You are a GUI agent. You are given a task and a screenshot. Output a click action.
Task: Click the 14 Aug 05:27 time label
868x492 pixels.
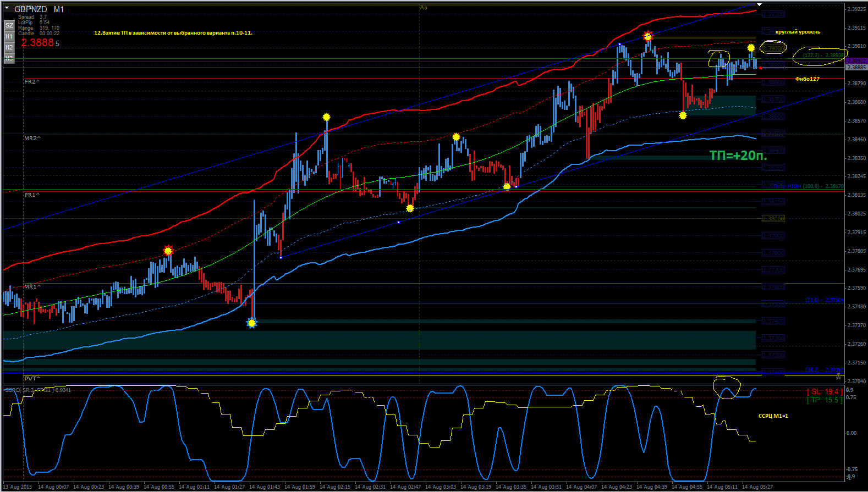757,487
